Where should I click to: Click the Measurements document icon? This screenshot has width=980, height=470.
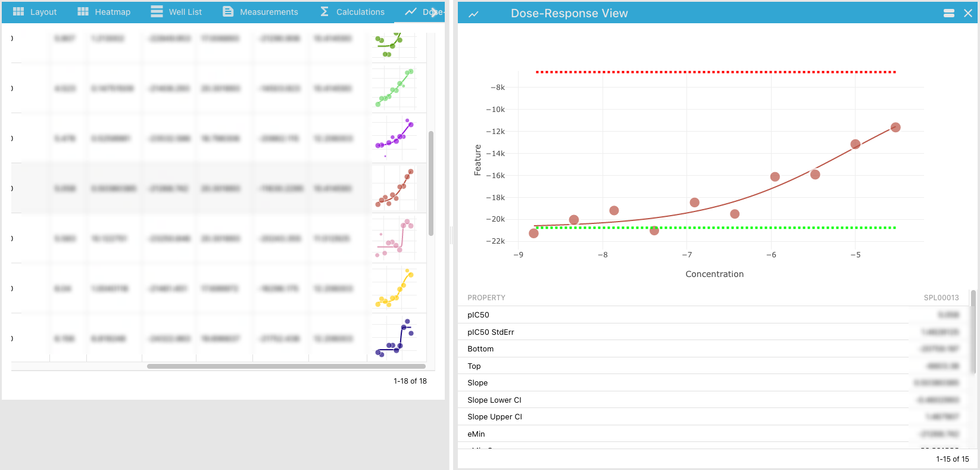click(228, 12)
